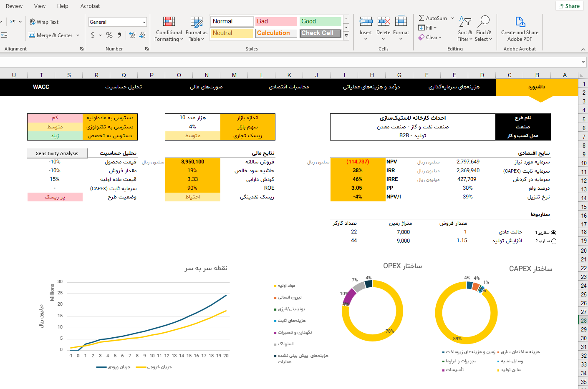
Task: Toggle Wrap Text for the cell
Action: coord(44,22)
